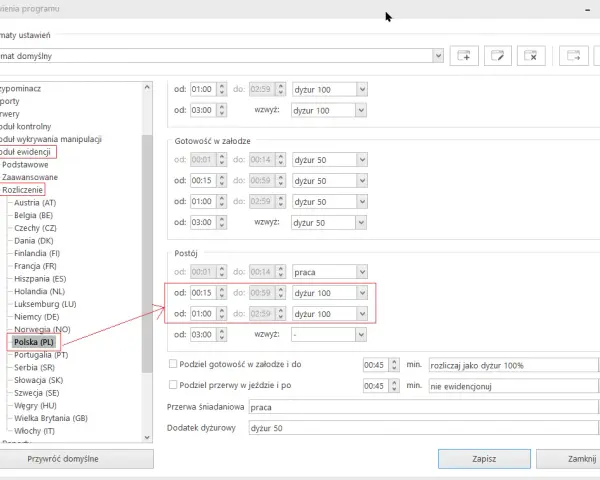
Task: Open the settings scheme dropdown showing domyślny
Action: tap(221, 56)
